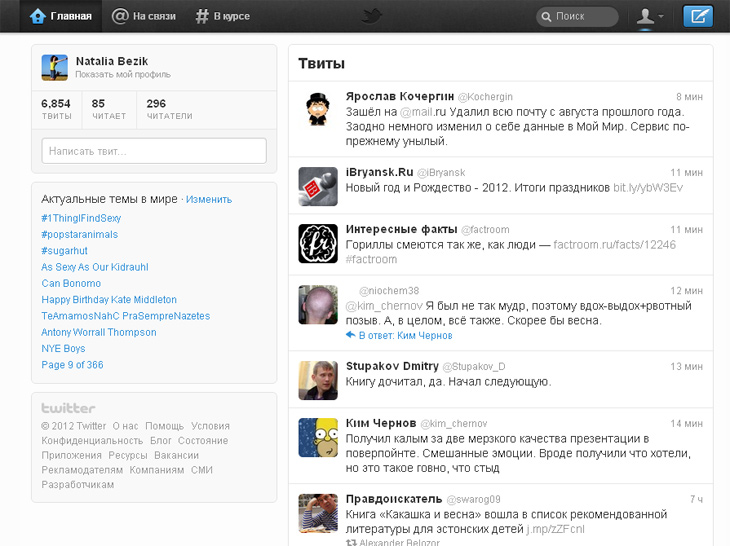The image size is (730, 546).
Task: Open the Happy Birthday Kate Middleton trend
Action: click(109, 300)
